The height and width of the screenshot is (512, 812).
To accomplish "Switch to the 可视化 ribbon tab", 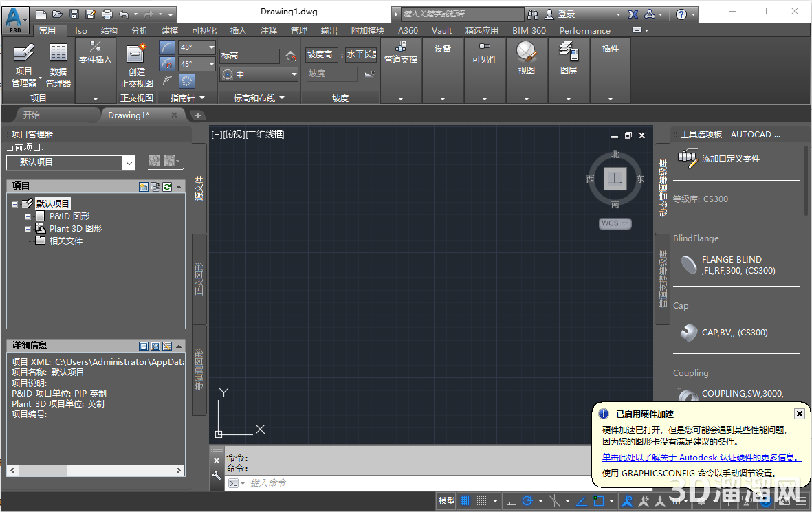I will point(204,30).
